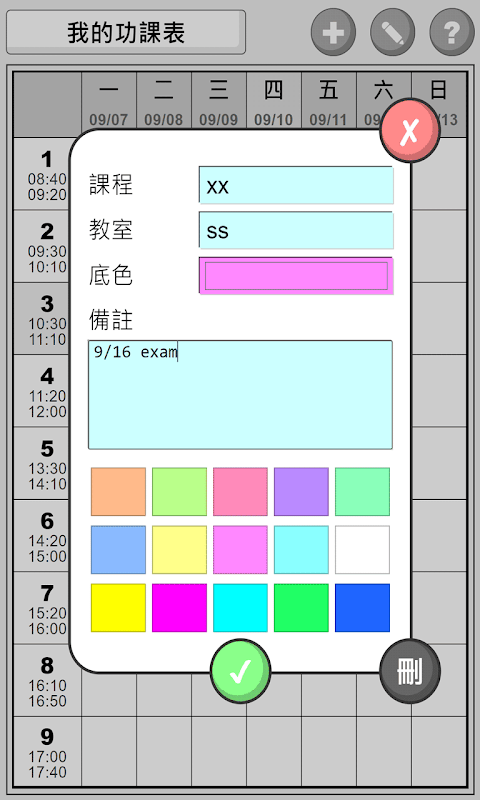The height and width of the screenshot is (800, 480).
Task: Close the dialog with red X button
Action: click(x=410, y=131)
